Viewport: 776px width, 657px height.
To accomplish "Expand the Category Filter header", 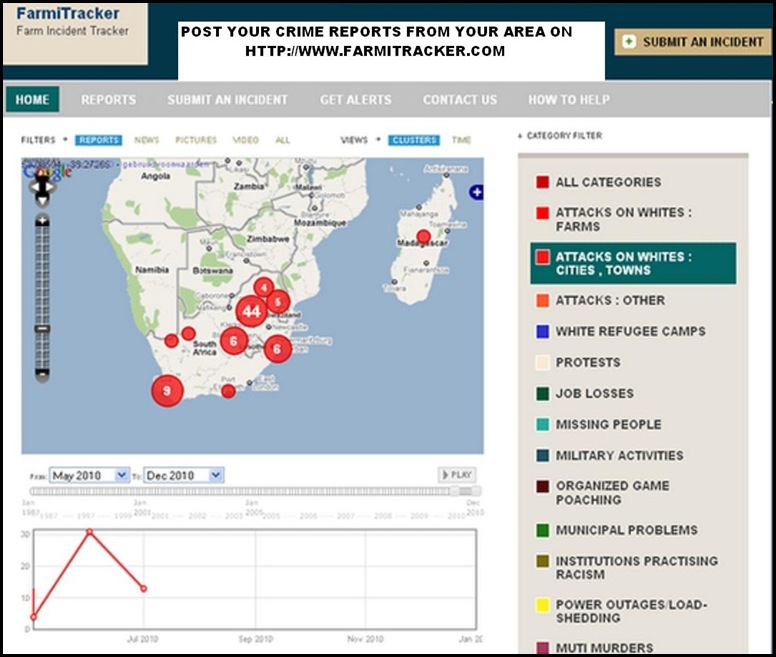I will coord(560,136).
